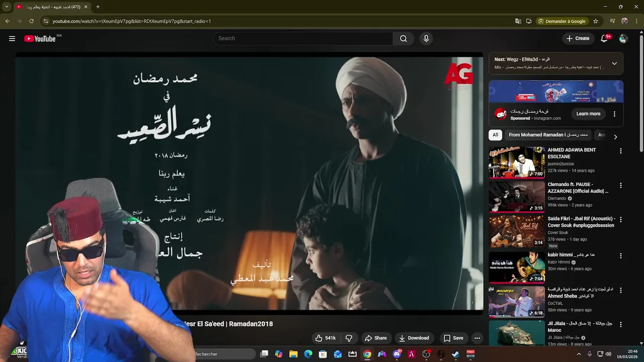Download the video
Viewport: 644px width, 362px height.
click(x=414, y=338)
